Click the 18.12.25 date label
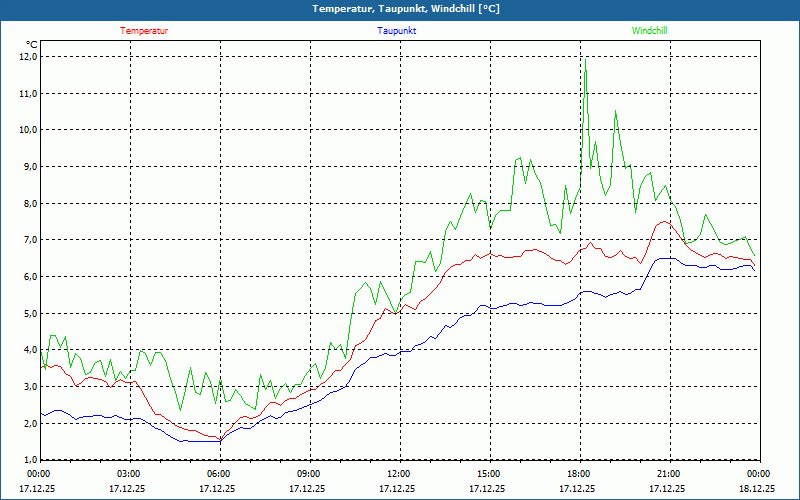Viewport: 800px width, 500px height. tap(758, 489)
